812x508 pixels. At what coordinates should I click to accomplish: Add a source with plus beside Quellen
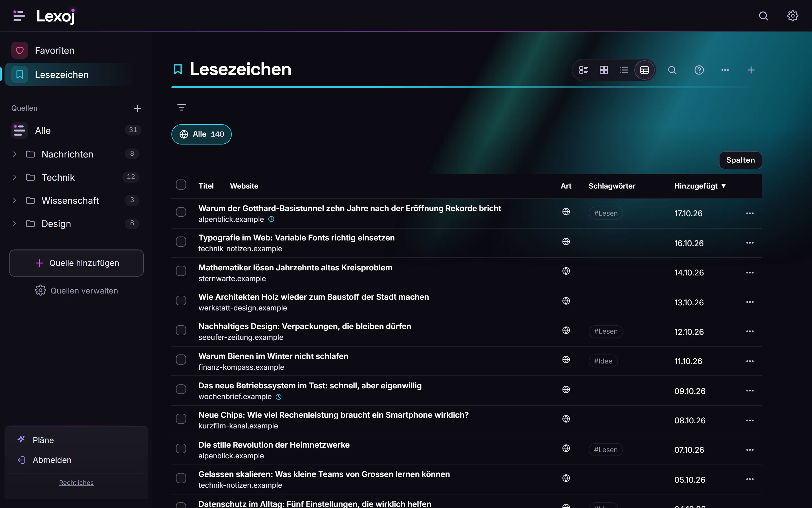pos(137,108)
